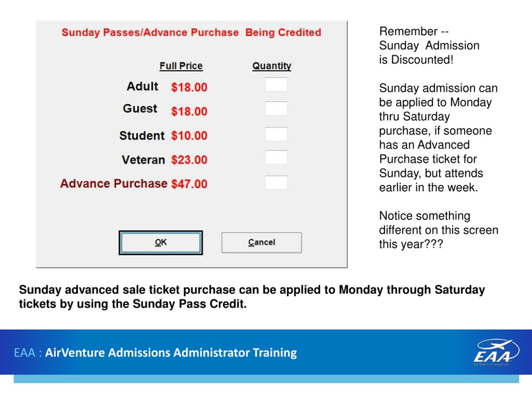Select the Veteran quantity input box
This screenshot has height=399, width=532.
[x=276, y=157]
